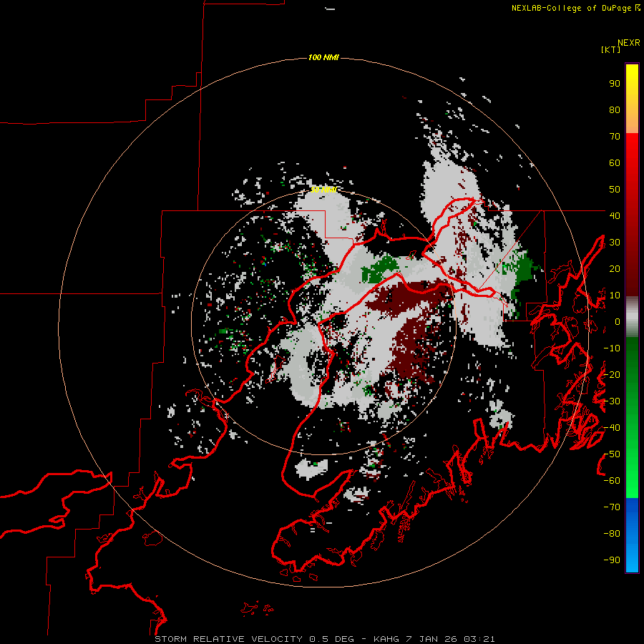Click the -40 value on the velocity scale
The height and width of the screenshot is (644, 644).
point(612,428)
